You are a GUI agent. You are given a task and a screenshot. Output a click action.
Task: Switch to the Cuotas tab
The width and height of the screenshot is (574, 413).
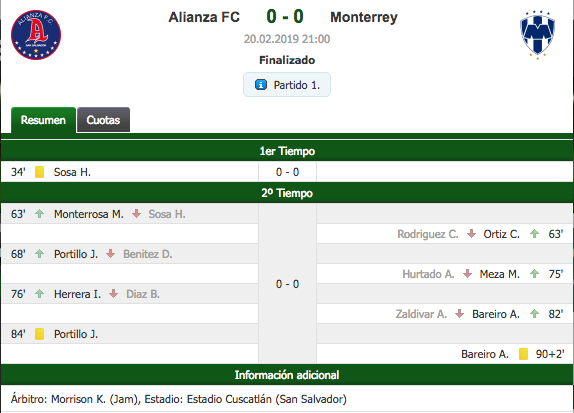pyautogui.click(x=103, y=120)
